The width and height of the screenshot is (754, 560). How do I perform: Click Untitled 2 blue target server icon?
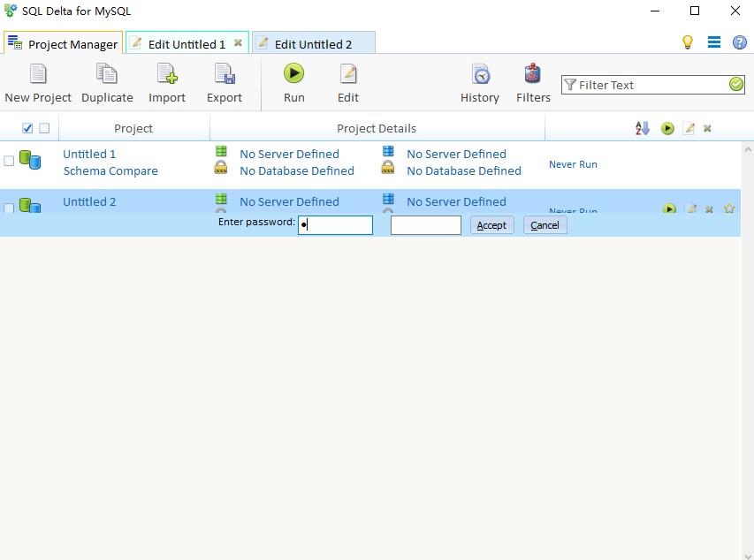click(x=388, y=199)
